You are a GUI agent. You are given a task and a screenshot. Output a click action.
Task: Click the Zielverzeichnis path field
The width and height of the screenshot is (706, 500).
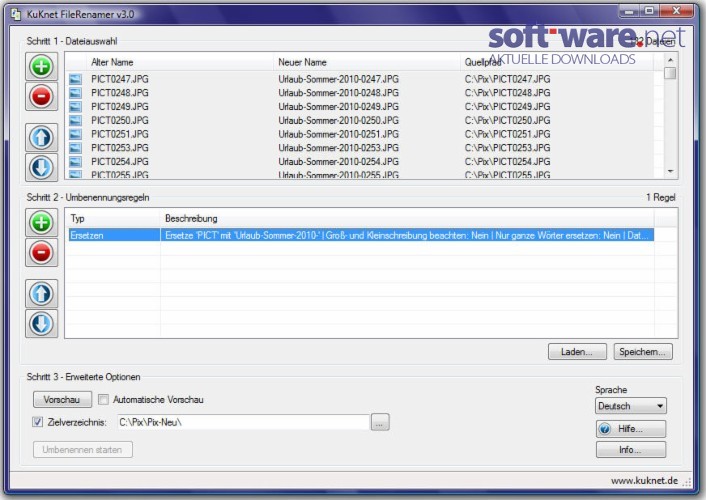coord(243,422)
